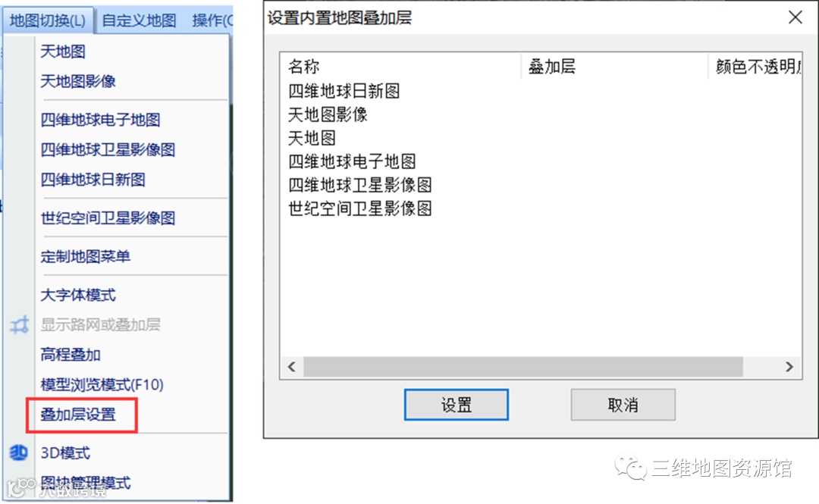Enable 大字体模式 menu option

78,295
